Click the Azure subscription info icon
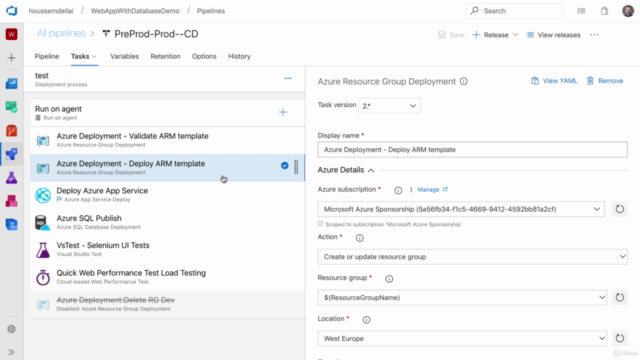 (398, 190)
